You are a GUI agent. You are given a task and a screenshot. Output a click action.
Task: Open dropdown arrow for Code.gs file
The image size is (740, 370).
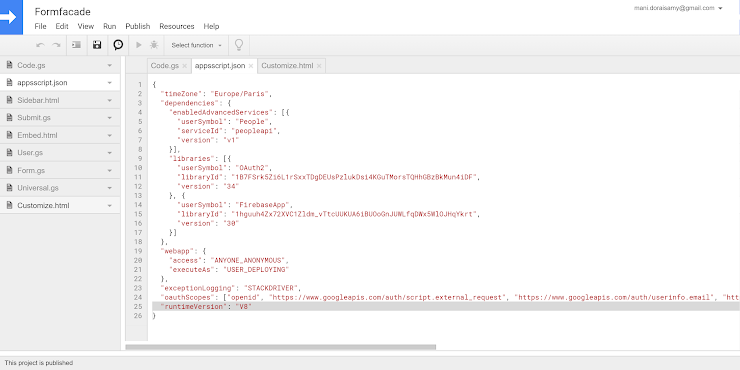coord(109,66)
